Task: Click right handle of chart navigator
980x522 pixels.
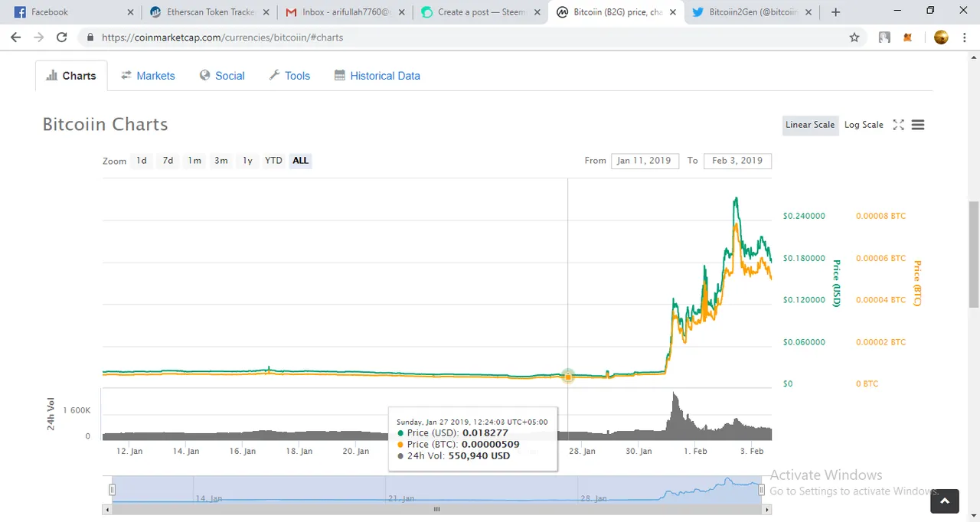Action: coord(761,490)
